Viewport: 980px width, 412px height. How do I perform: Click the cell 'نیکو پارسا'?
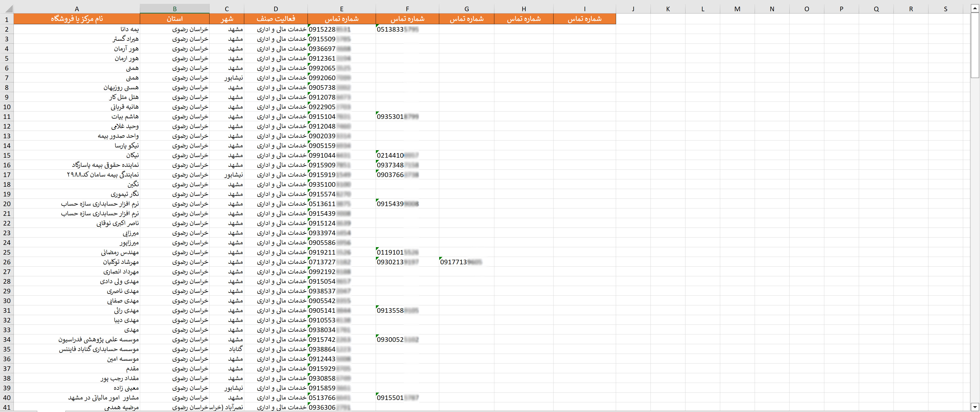pyautogui.click(x=77, y=146)
